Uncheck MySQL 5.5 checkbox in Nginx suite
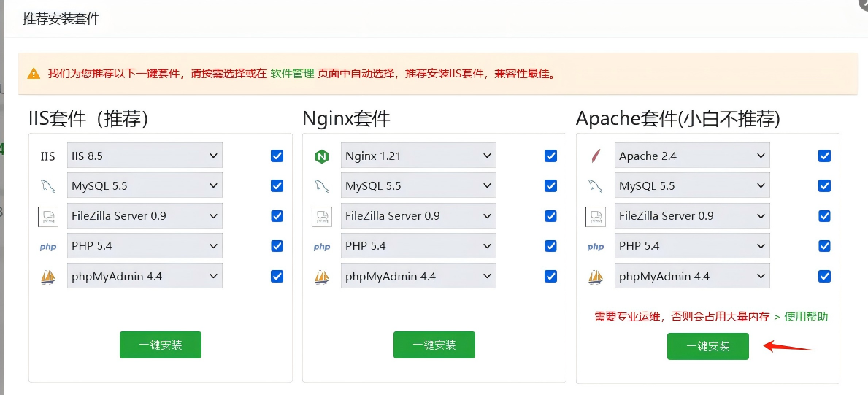This screenshot has height=395, width=868. [550, 185]
